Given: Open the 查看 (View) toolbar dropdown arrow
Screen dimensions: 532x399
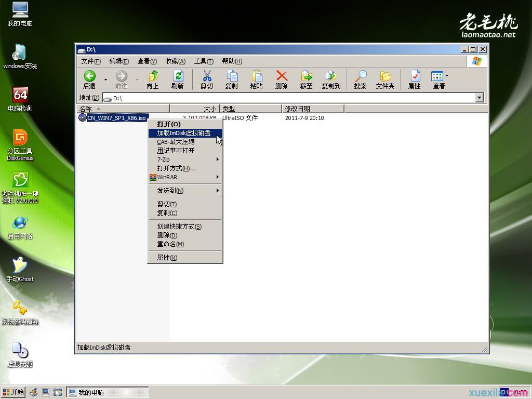Looking at the screenshot, I should click(x=447, y=76).
